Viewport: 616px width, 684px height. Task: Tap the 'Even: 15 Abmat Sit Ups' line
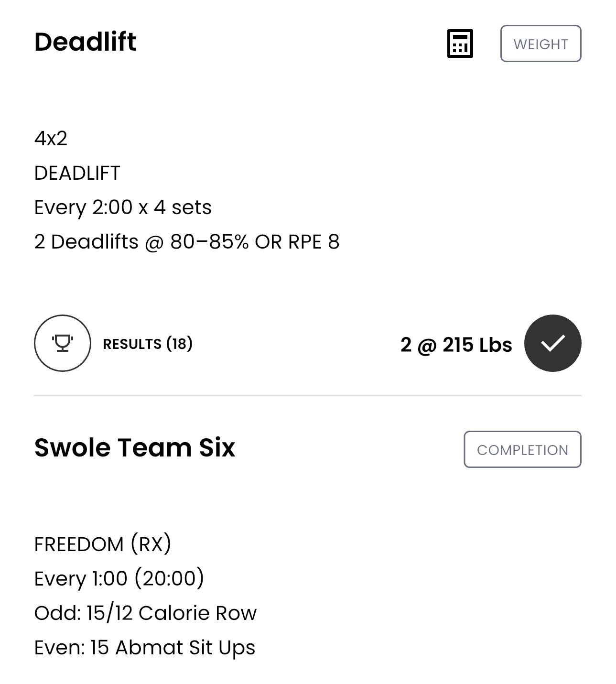point(145,648)
